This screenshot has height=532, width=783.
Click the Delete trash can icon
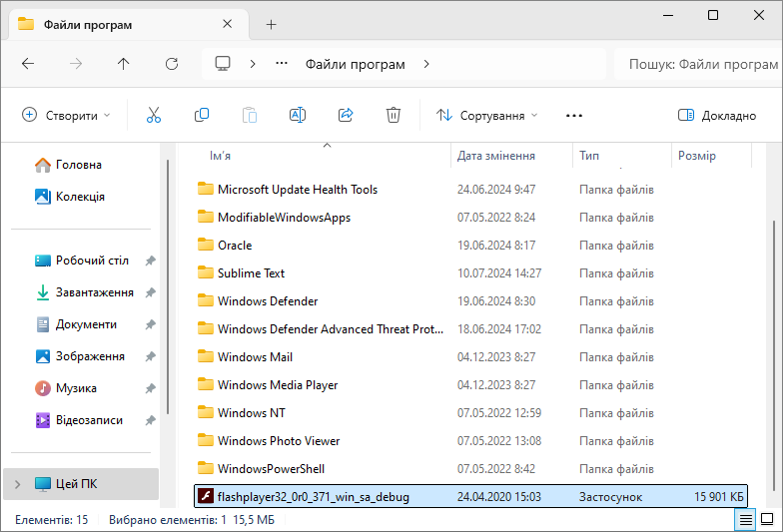[393, 116]
